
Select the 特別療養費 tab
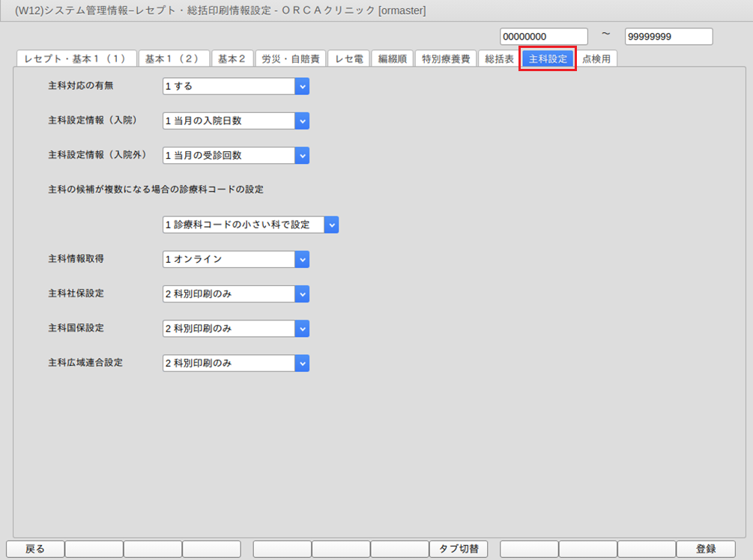click(x=445, y=59)
